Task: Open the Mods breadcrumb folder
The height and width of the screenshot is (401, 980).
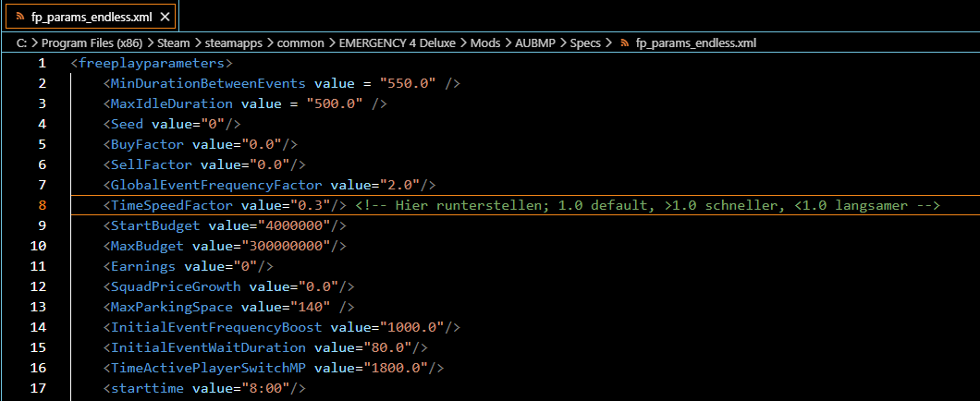Action: (x=485, y=43)
